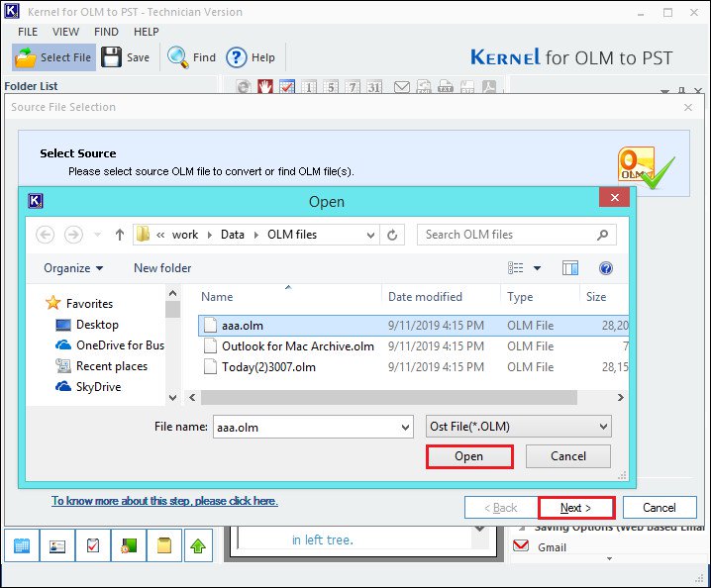Image resolution: width=711 pixels, height=588 pixels.
Task: Click the Next > button
Action: point(576,508)
